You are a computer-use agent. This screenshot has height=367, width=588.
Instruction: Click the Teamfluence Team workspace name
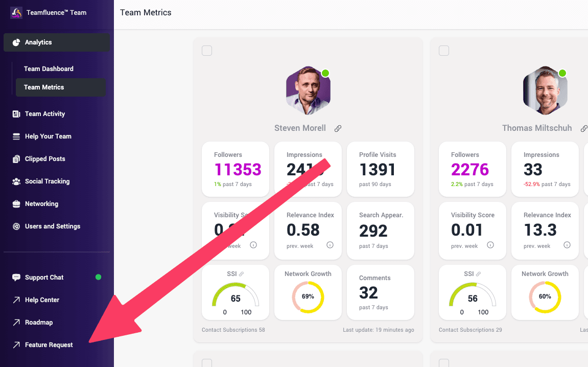[56, 12]
